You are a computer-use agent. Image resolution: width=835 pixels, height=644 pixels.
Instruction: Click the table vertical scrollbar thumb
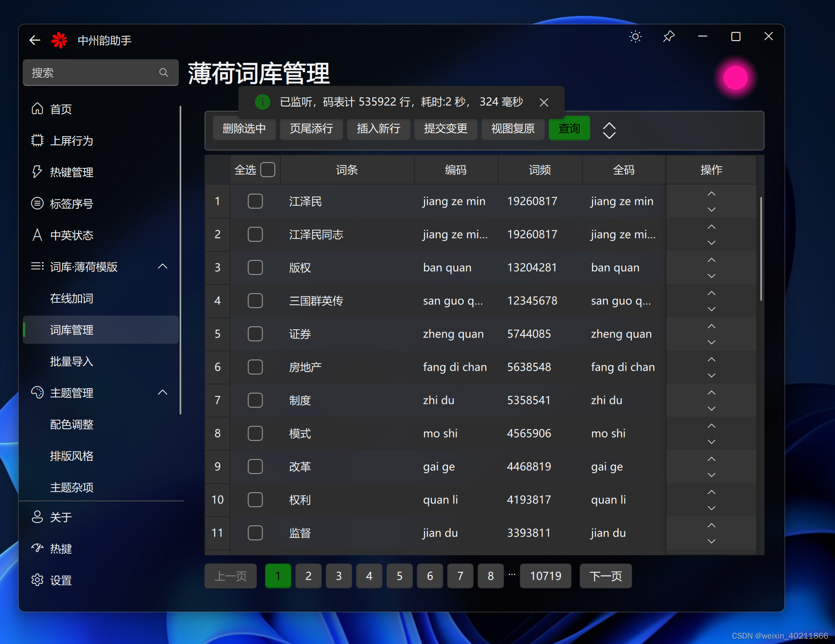[761, 249]
